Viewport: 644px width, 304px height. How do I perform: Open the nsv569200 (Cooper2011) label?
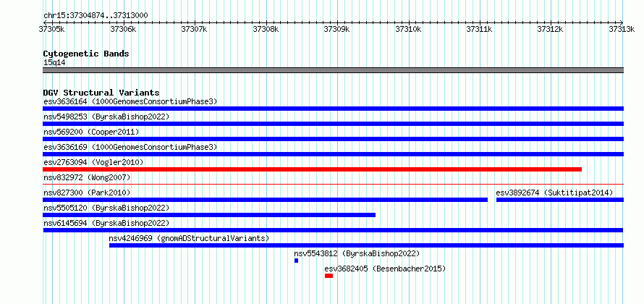(x=91, y=132)
